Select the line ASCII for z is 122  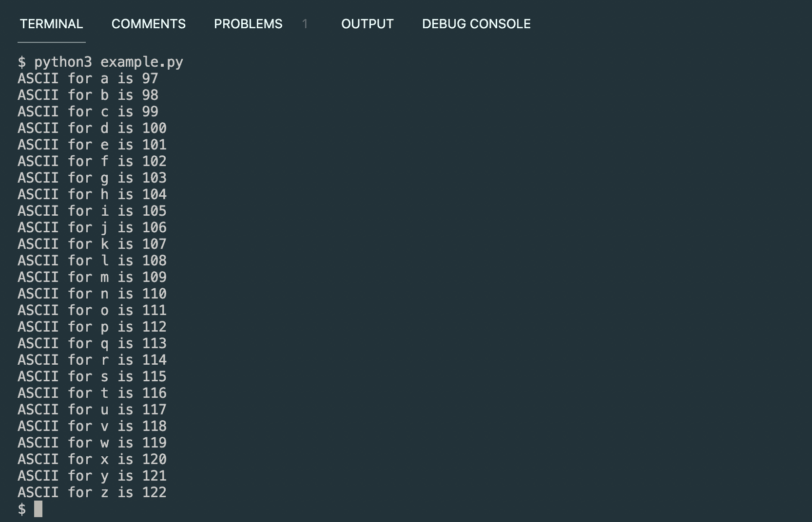[x=92, y=492]
